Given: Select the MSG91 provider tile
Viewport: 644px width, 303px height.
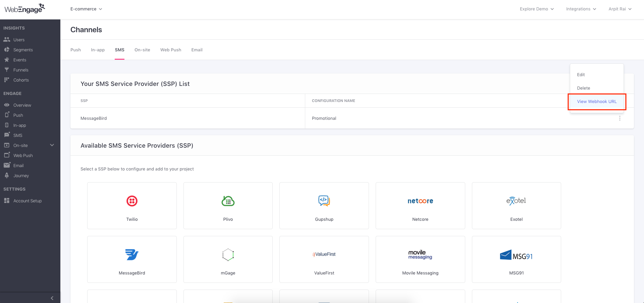Looking at the screenshot, I should coord(516,259).
